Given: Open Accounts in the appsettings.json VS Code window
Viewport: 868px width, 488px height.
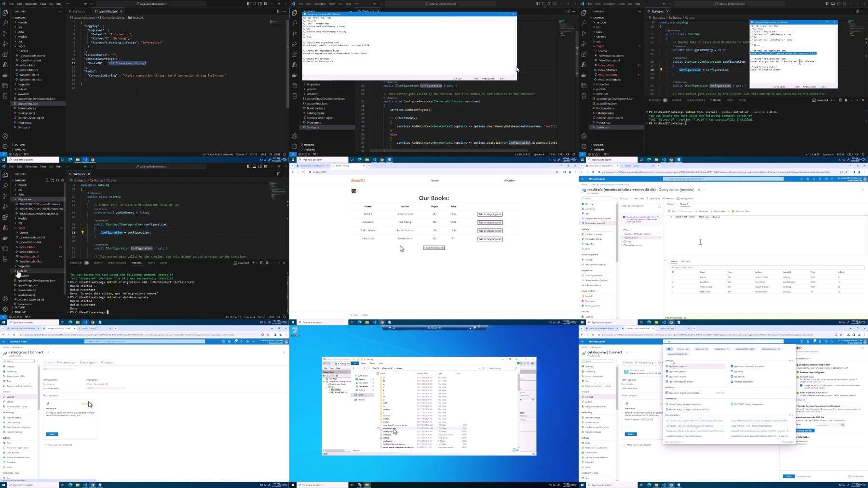Looking at the screenshot, I should [5, 136].
